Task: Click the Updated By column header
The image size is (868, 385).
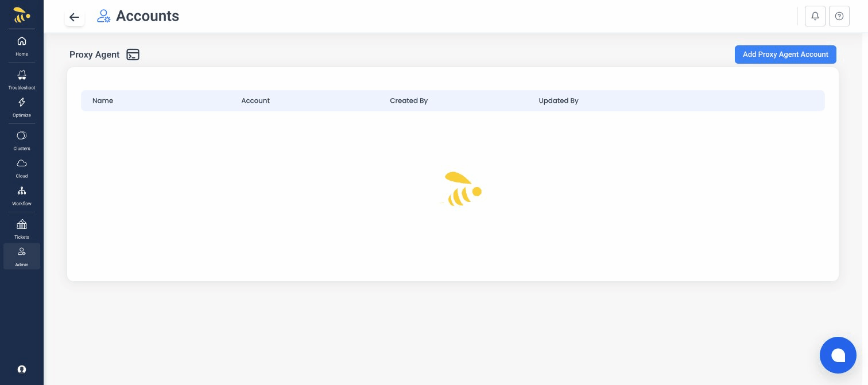Action: [x=559, y=100]
